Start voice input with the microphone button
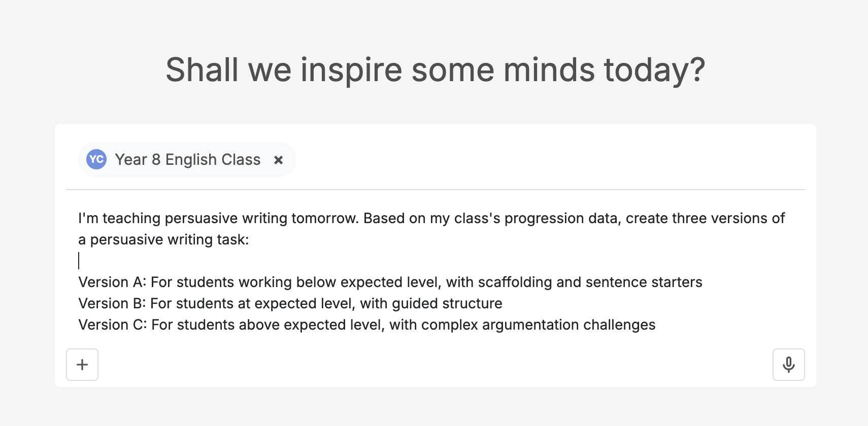Screen dimensions: 868x426 coord(788,365)
